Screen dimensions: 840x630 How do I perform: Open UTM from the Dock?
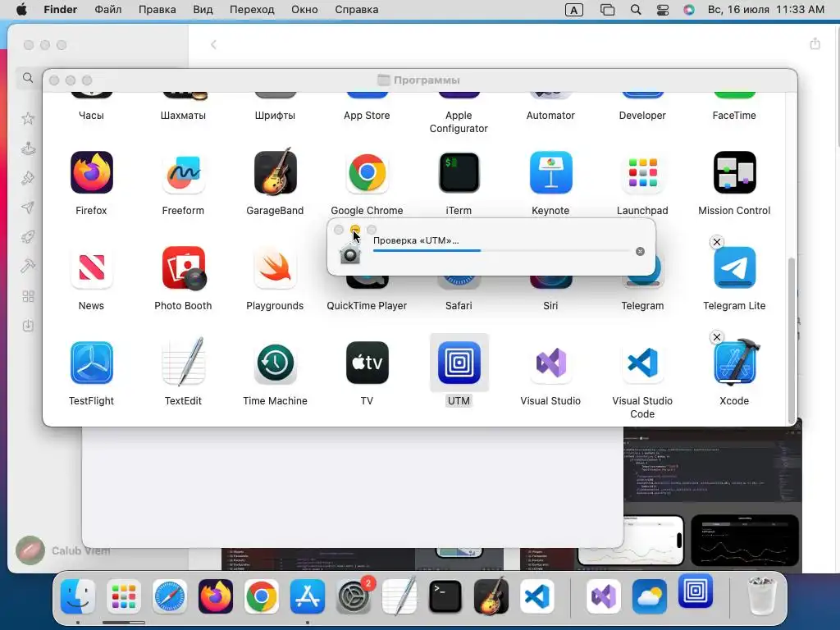pos(696,591)
